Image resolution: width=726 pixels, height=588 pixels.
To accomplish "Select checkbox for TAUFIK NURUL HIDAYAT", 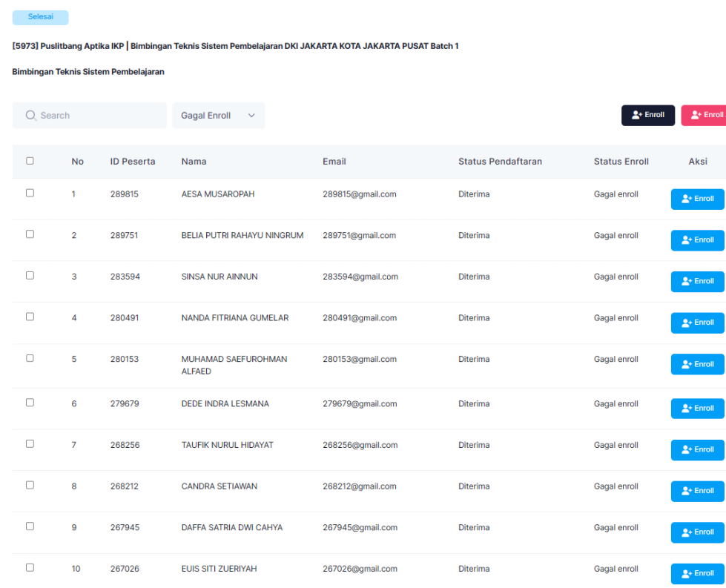I will 30,443.
